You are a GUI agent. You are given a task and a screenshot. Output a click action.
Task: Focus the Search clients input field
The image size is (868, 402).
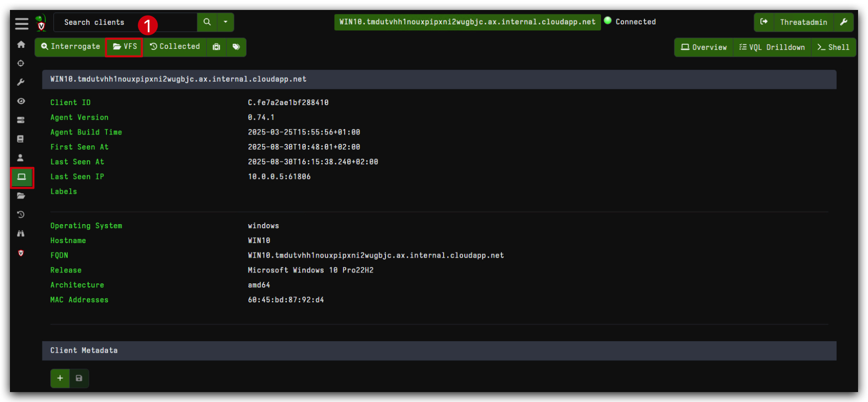pyautogui.click(x=125, y=22)
